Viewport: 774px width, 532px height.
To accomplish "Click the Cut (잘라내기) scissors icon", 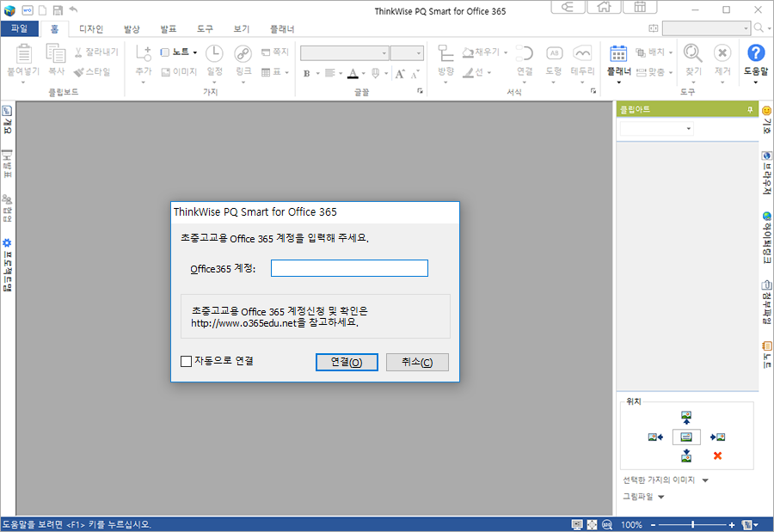I will [x=78, y=52].
